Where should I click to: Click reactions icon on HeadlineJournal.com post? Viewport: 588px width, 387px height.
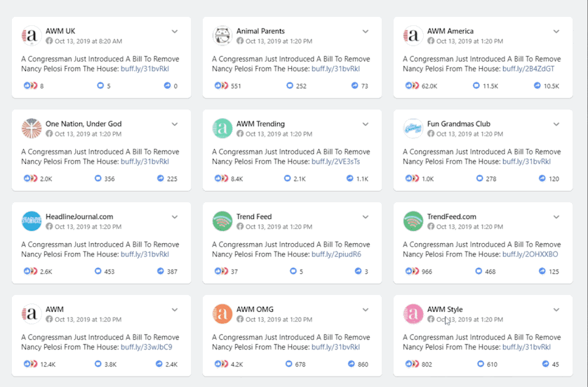point(30,271)
